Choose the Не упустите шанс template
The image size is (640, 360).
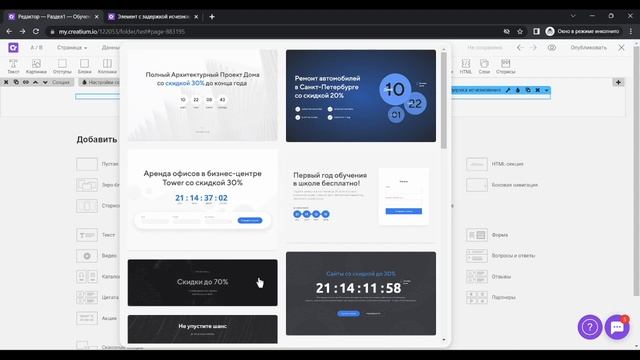point(202,329)
